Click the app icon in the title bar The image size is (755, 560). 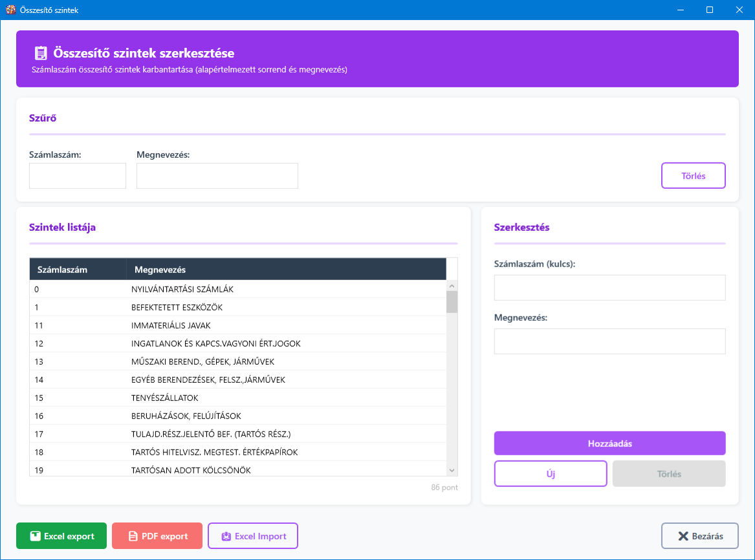10,10
